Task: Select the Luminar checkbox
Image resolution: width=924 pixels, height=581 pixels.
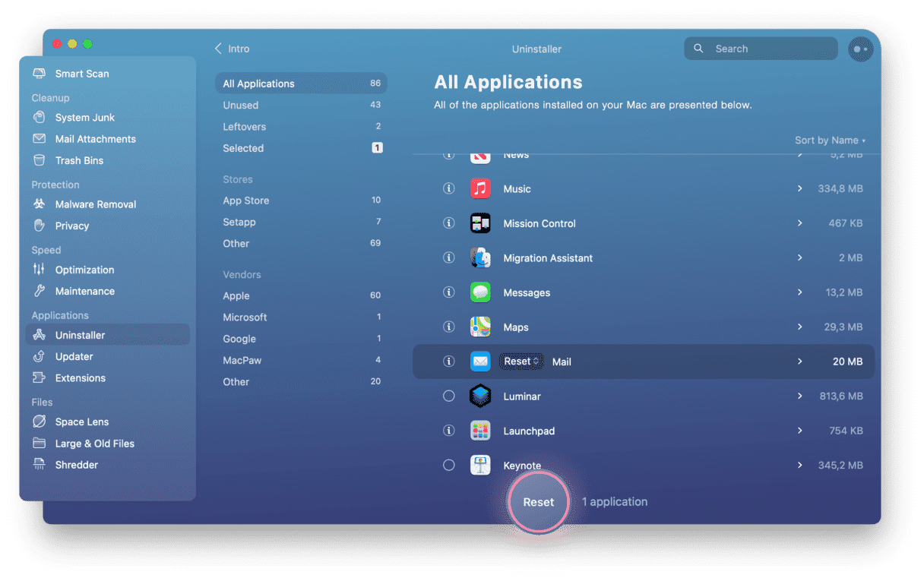Action: tap(449, 396)
